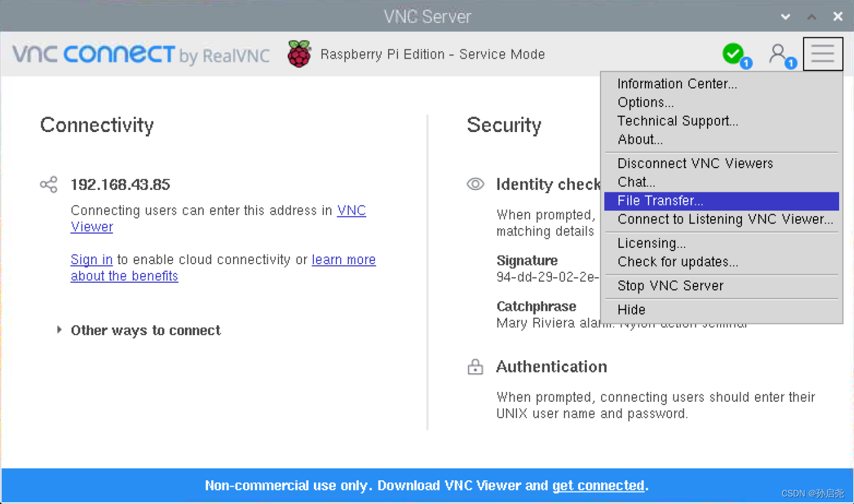Screen dimensions: 854x504
Task: Click the Connectivity heading
Action: tap(97, 125)
